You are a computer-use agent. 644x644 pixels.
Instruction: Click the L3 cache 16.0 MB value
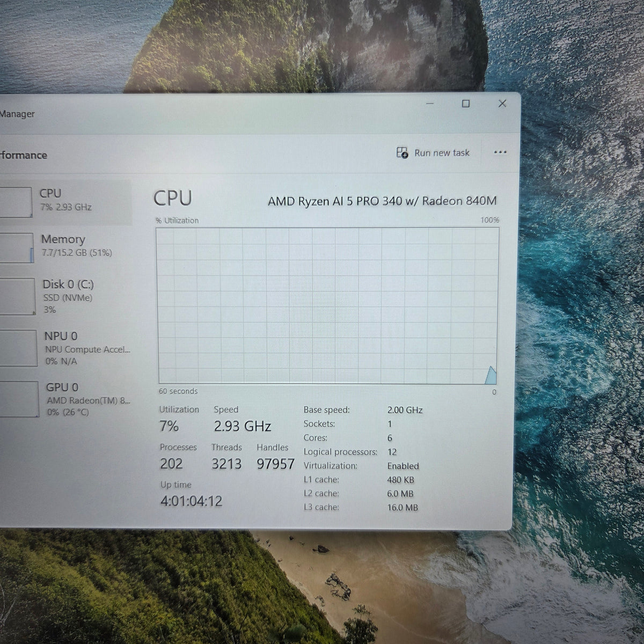(402, 507)
